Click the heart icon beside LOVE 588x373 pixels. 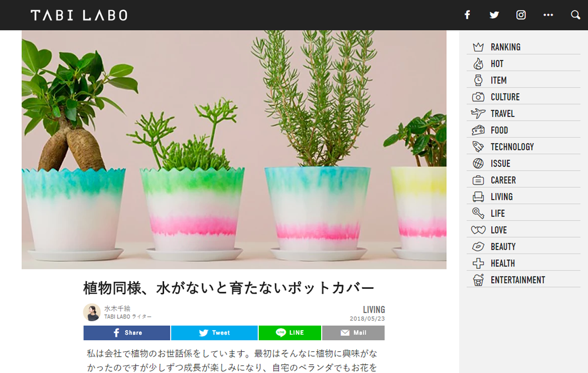click(x=478, y=230)
